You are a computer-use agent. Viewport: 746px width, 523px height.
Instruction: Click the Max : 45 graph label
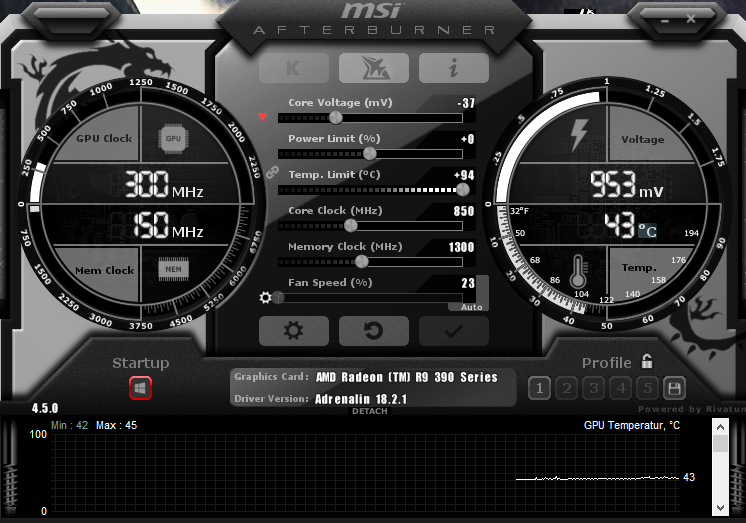click(x=117, y=425)
